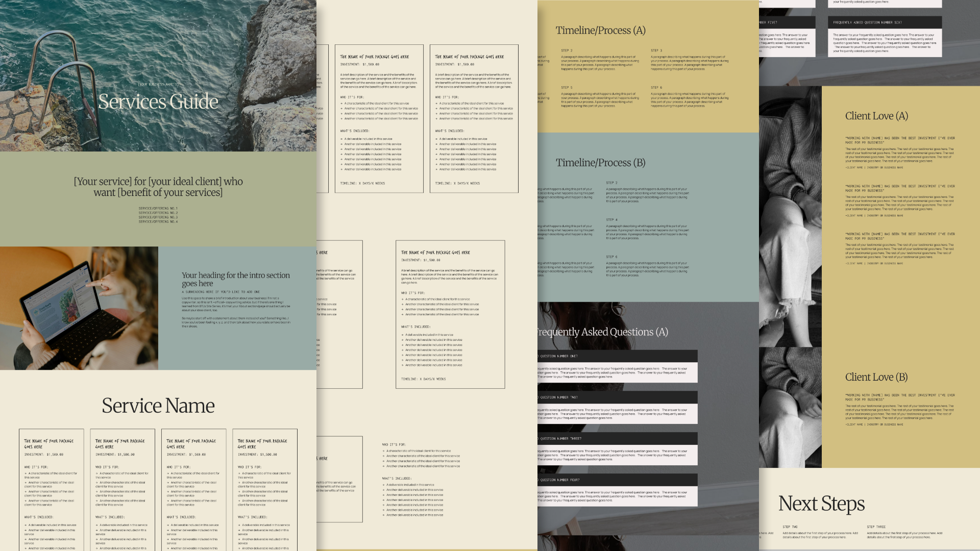Click the Next Steps heading

click(x=821, y=504)
